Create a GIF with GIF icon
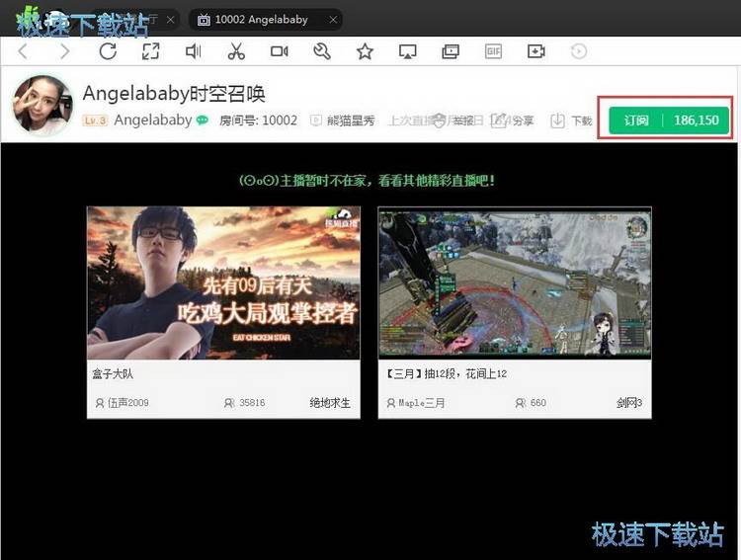Viewport: 741px width, 560px height. coord(493,51)
